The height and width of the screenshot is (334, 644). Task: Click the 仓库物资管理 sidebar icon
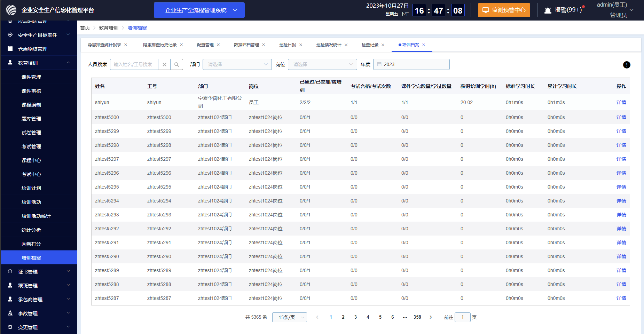pos(10,49)
